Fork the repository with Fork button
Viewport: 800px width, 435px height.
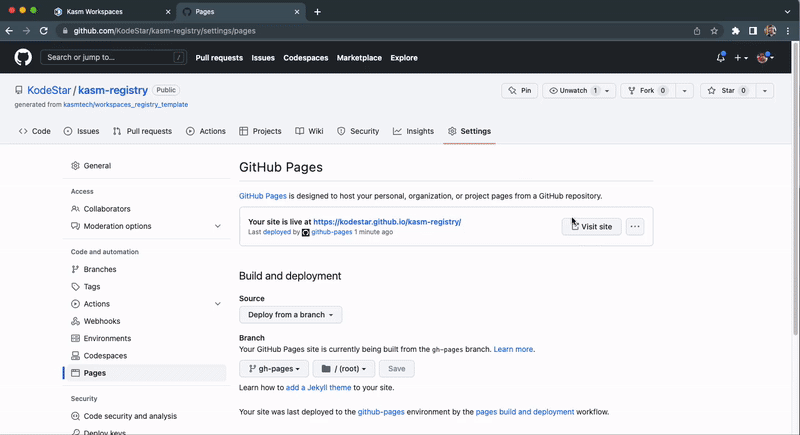coord(648,90)
